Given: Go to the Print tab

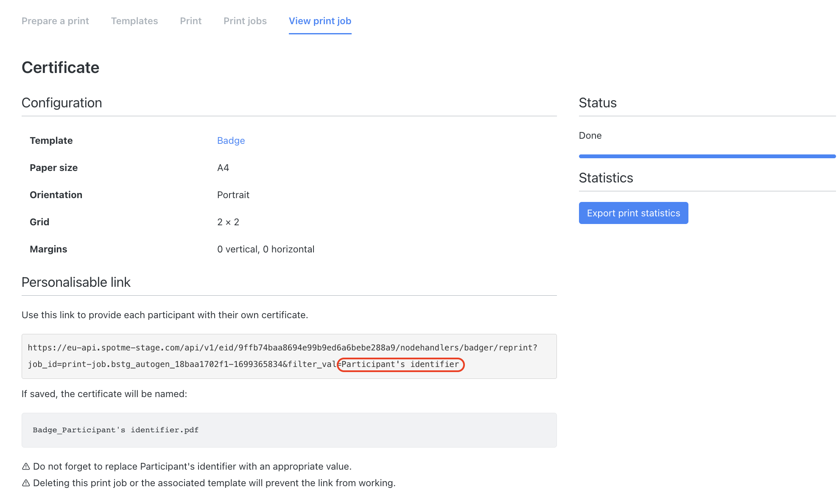Looking at the screenshot, I should (190, 21).
